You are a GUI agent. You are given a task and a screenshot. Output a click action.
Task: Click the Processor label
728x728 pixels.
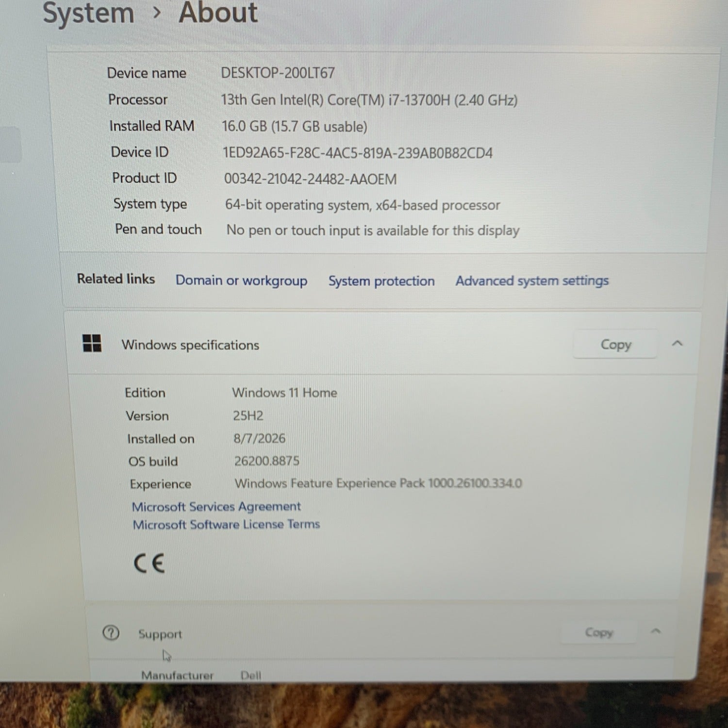[138, 99]
